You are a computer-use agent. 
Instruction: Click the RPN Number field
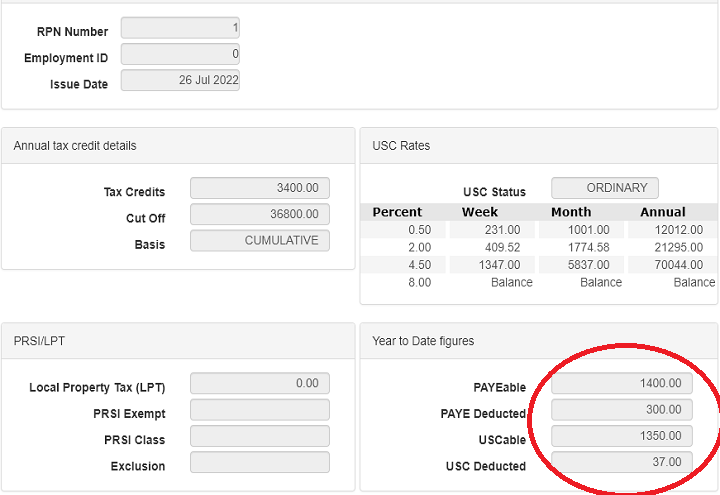pos(180,28)
